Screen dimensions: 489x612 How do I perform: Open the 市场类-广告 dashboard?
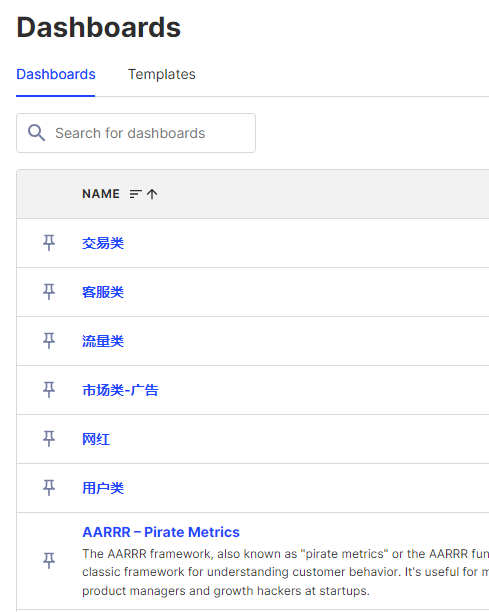pos(120,390)
